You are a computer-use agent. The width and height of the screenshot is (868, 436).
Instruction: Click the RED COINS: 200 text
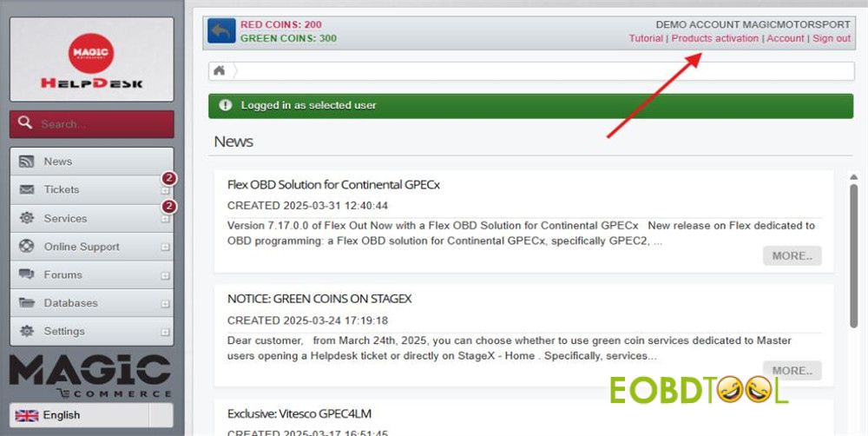click(x=280, y=24)
